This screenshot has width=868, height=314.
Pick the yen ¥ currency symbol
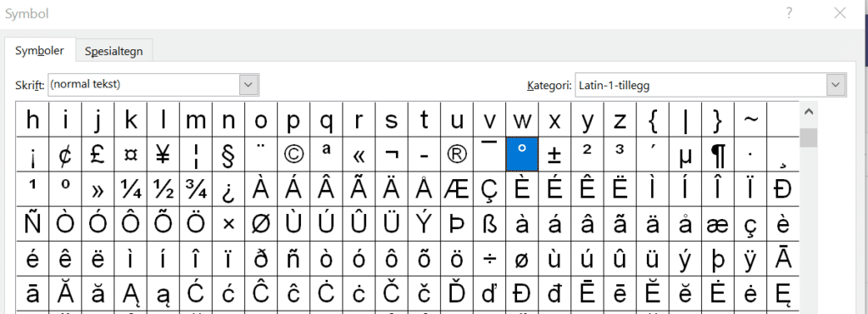tap(163, 154)
